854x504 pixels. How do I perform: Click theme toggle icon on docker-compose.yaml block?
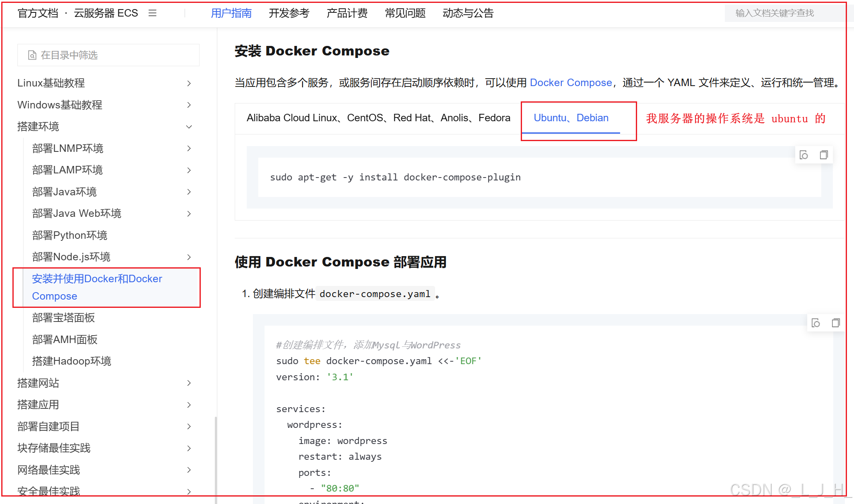(x=816, y=323)
